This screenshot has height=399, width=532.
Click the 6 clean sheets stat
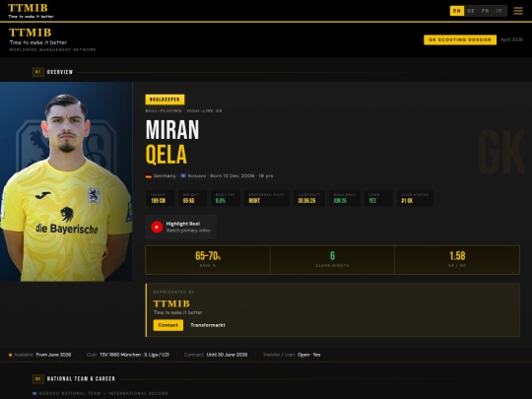[332, 259]
